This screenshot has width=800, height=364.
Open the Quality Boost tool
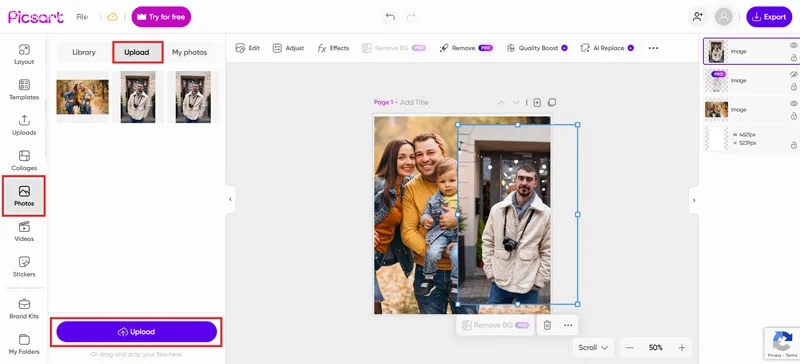(537, 48)
